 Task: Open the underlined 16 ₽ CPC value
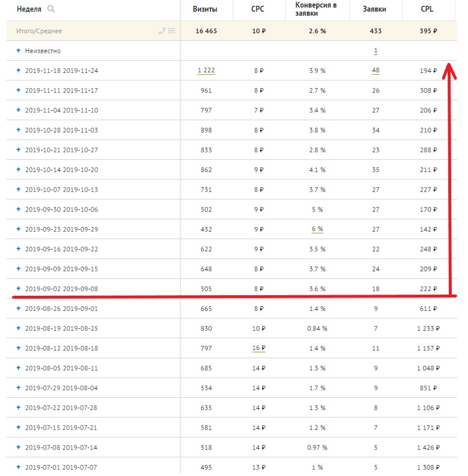point(258,348)
